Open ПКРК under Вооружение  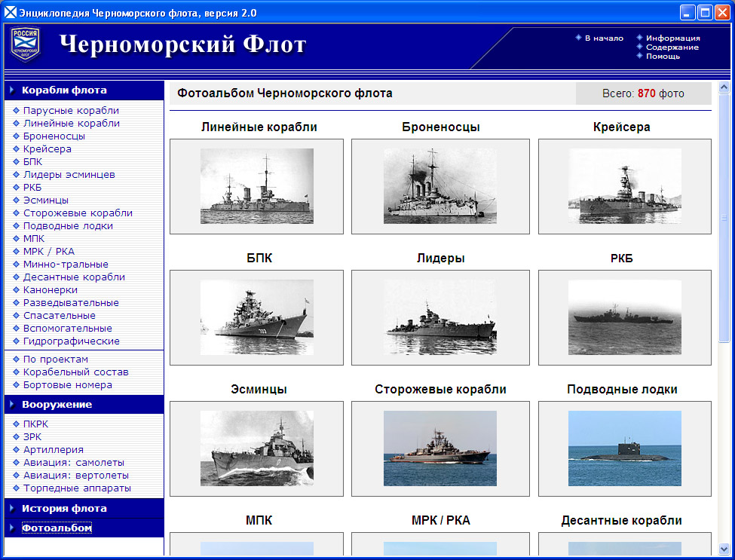tap(36, 424)
